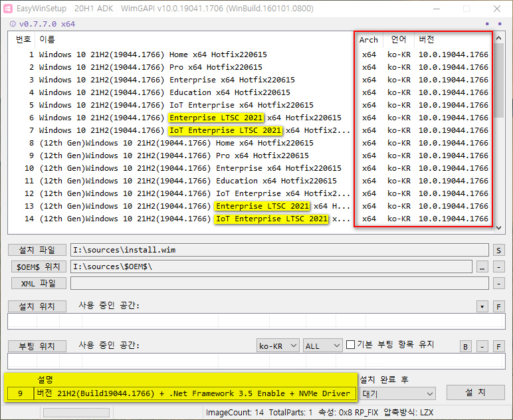Clear the $OEM$ path with the minus button
The width and height of the screenshot is (513, 420).
(498, 267)
